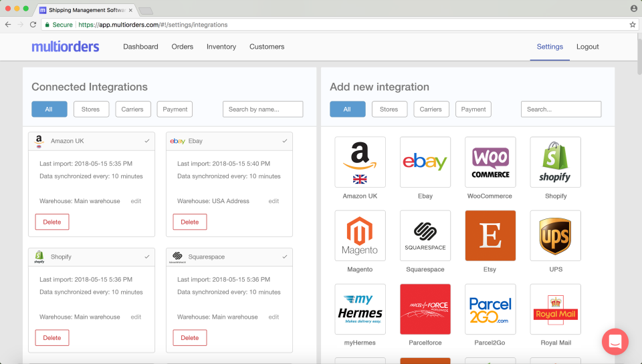The height and width of the screenshot is (364, 642).
Task: Add the Ebay integration tile
Action: [425, 162]
